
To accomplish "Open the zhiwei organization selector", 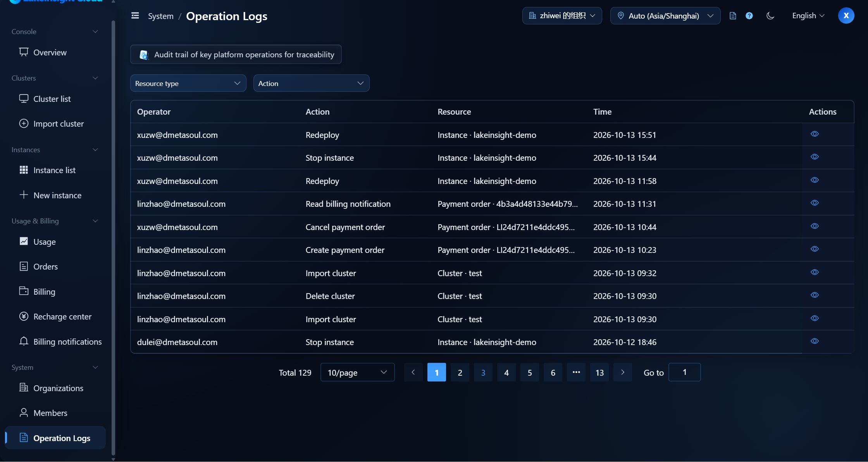I will (x=562, y=15).
